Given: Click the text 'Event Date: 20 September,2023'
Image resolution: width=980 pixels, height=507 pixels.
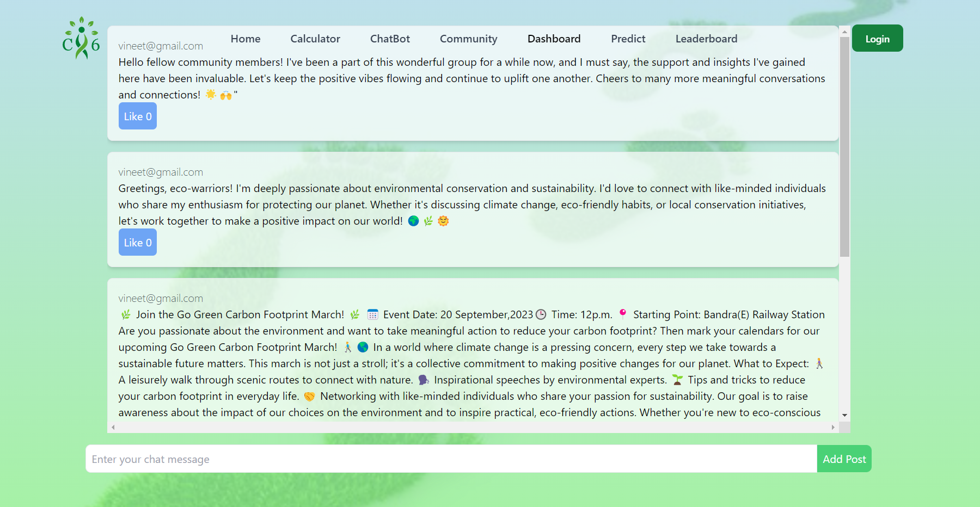Looking at the screenshot, I should coord(458,314).
